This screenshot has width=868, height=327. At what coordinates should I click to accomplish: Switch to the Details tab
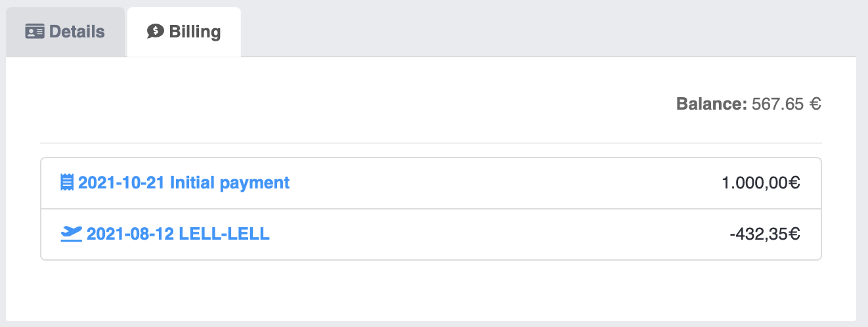pos(65,32)
